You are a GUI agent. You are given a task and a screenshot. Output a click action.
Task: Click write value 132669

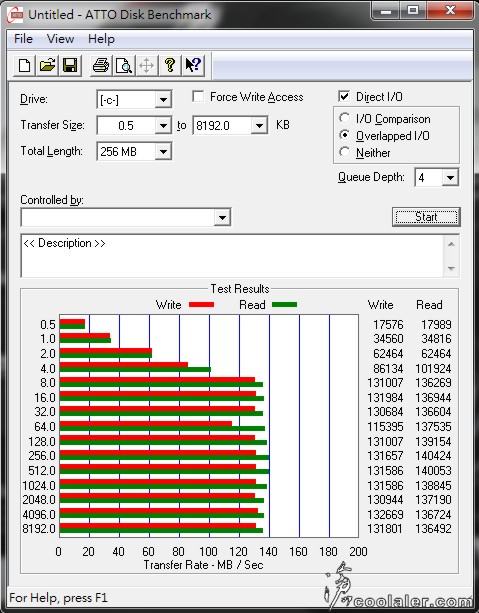(x=385, y=514)
